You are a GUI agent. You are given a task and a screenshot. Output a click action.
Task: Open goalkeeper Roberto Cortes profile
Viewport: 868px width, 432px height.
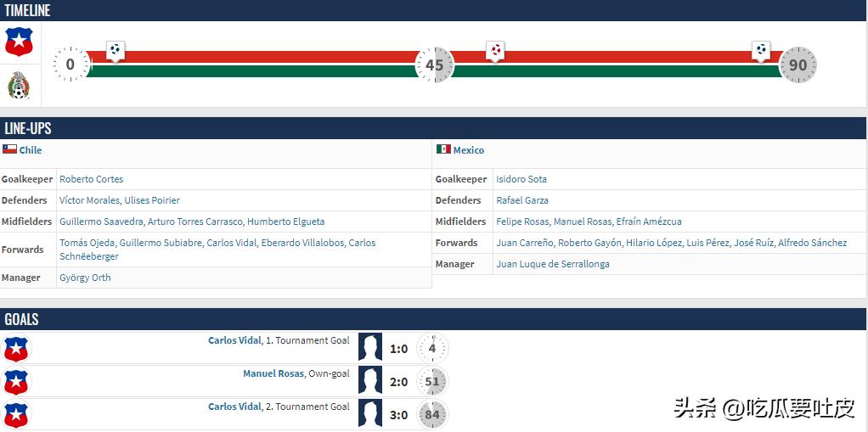pos(92,179)
